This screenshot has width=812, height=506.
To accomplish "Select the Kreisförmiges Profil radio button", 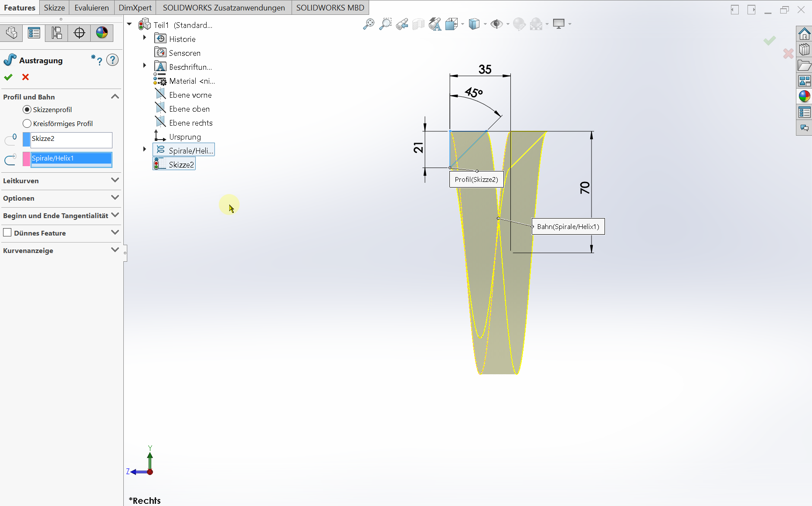I will 27,123.
